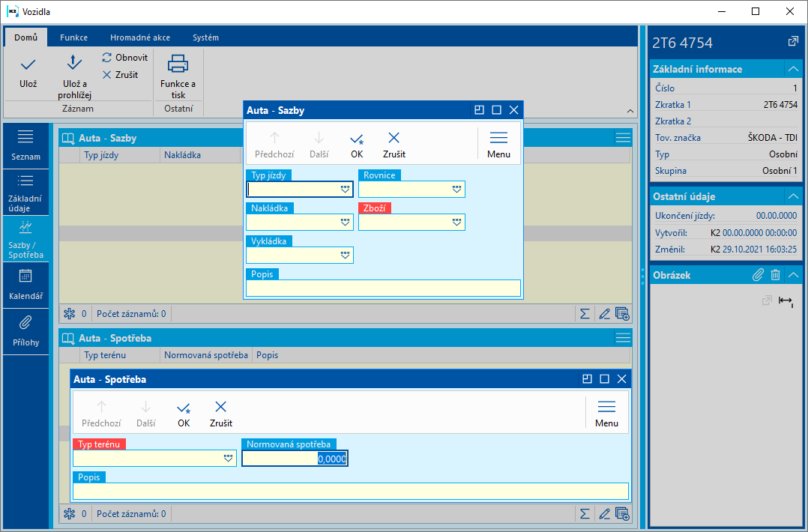Click trash icon in Obrázek panel
This screenshot has height=532, width=808.
pos(775,275)
